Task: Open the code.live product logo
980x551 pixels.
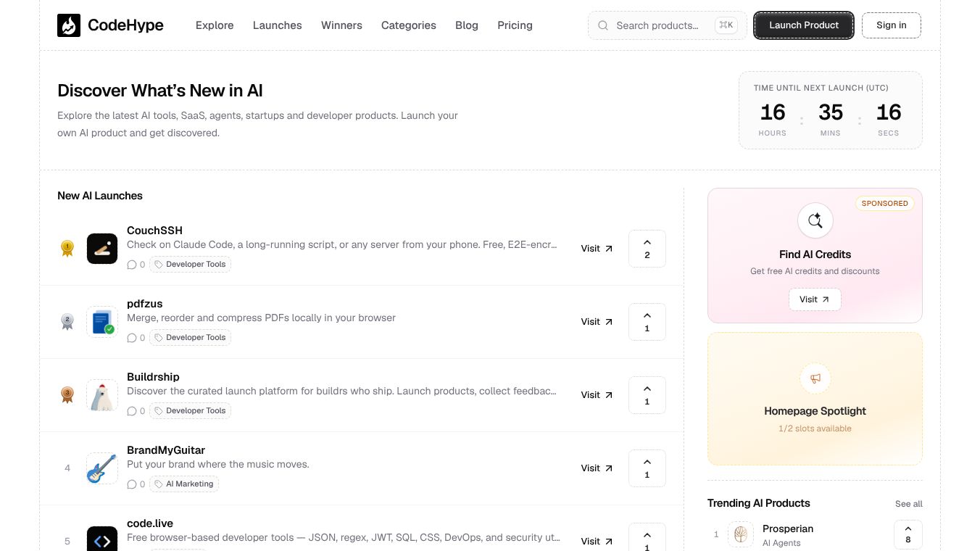Action: (102, 539)
